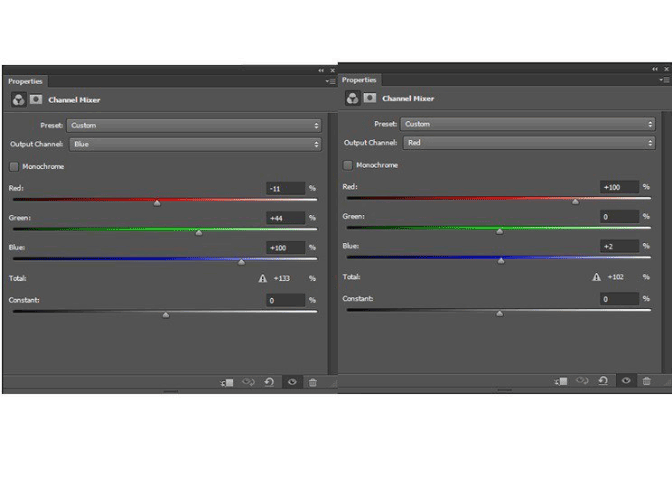The width and height of the screenshot is (672, 504).
Task: Click Red value field showing +100 in right panel
Action: (x=619, y=187)
